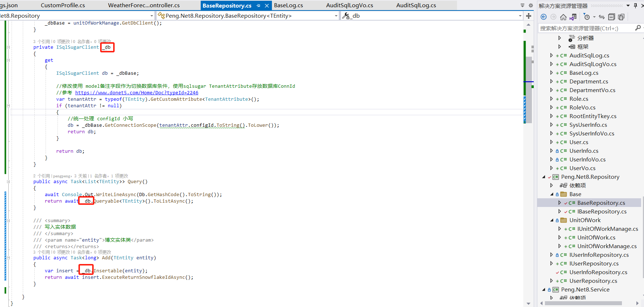The image size is (644, 307).
Task: Switch to the AuditSqlLogVo.cs tab
Action: [350, 5]
